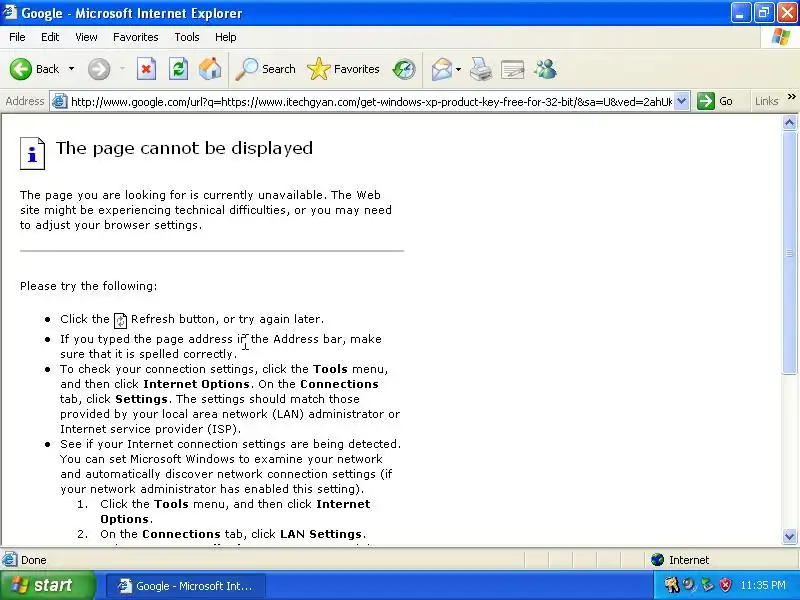Go to the Home page icon

click(210, 69)
